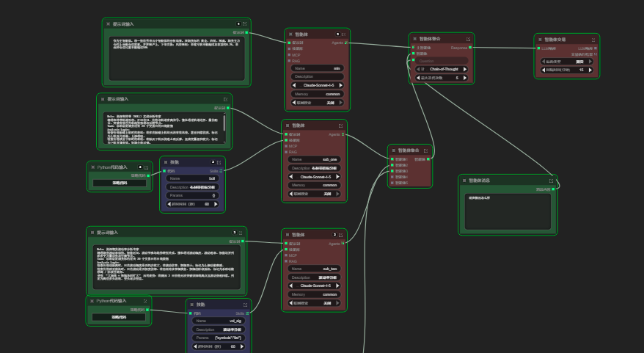Click the 策略代码 button under the upper Python代码输入 node
Viewport: 644px width, 353px height.
[x=120, y=183]
